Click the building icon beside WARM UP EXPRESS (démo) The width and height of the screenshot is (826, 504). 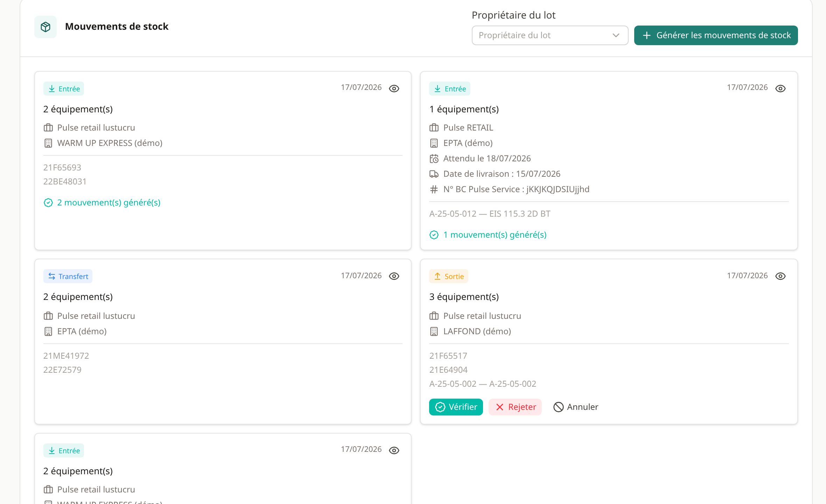coord(48,143)
